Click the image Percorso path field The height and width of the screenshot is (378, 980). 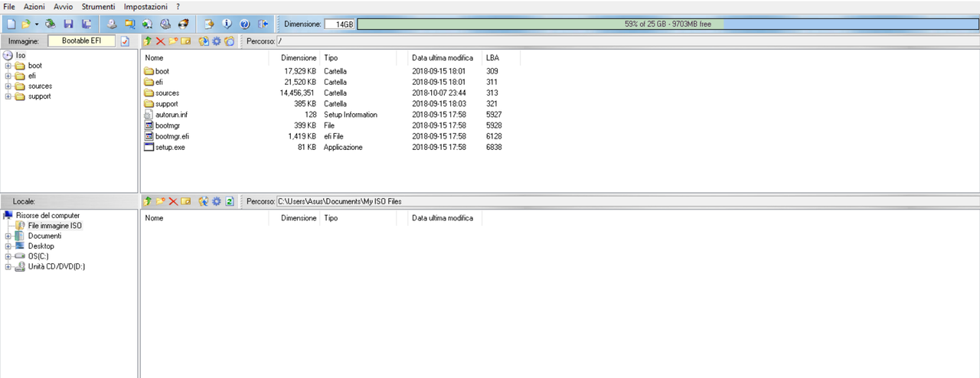[628, 41]
